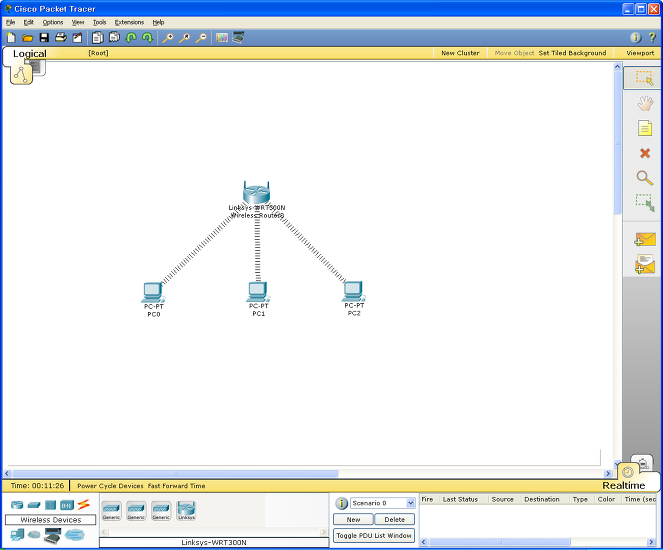Zoom out with the minus magnifier
663x550 pixels.
201,38
